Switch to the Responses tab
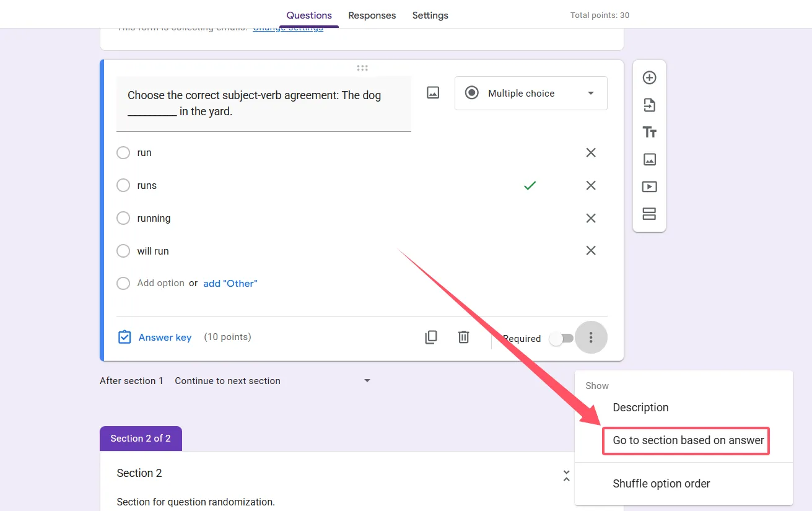 [372, 15]
